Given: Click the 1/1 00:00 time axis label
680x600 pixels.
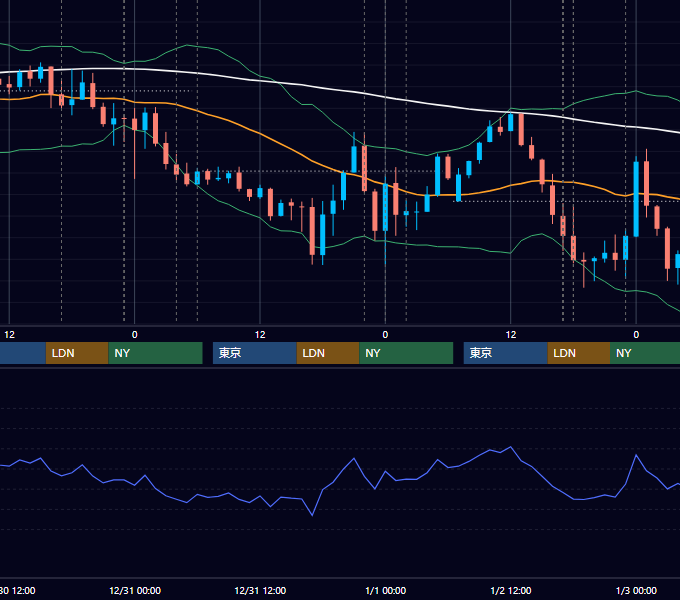Looking at the screenshot, I should coord(386,590).
